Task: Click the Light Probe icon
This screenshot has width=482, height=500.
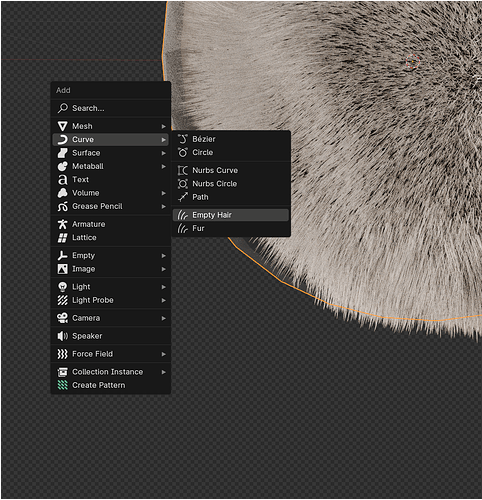Action: 63,300
